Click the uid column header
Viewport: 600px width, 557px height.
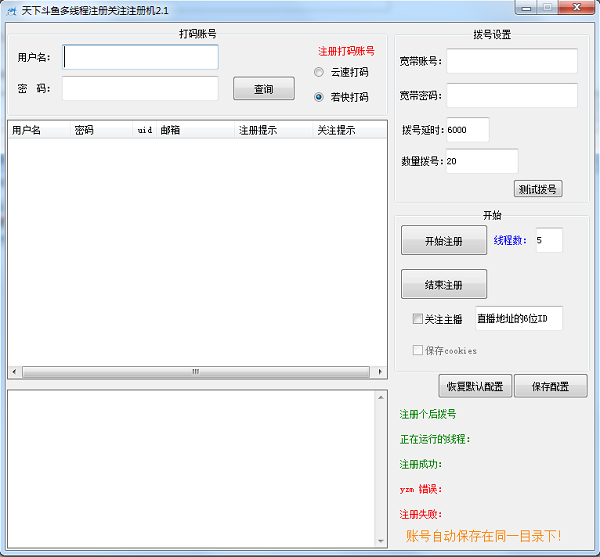(145, 130)
